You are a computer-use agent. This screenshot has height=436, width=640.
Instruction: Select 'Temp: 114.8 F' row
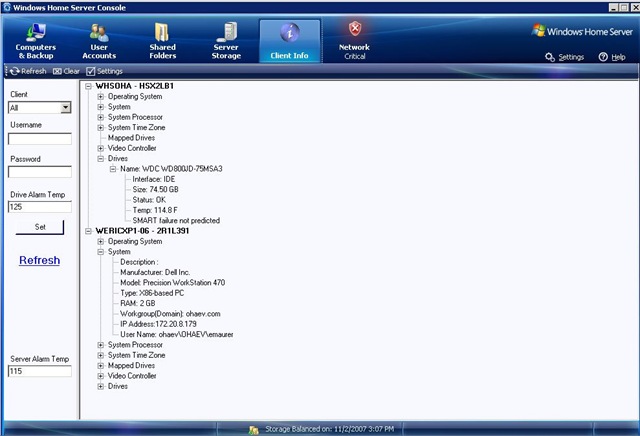(155, 210)
